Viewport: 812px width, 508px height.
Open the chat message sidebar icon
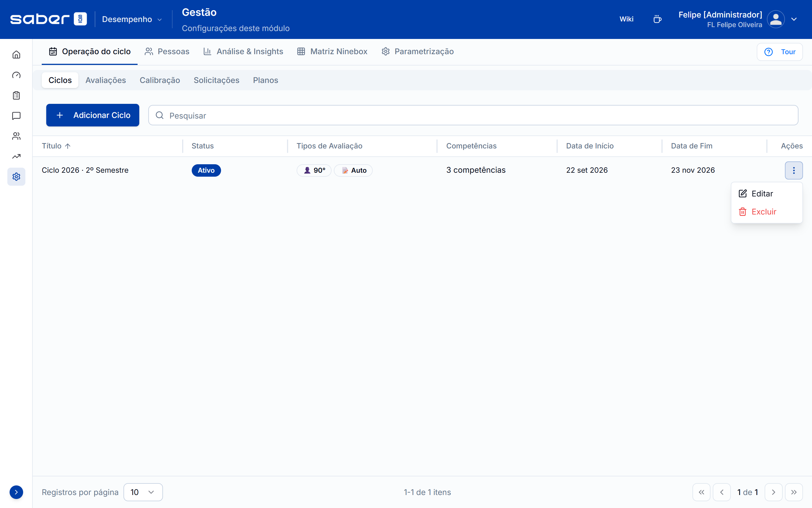16,116
